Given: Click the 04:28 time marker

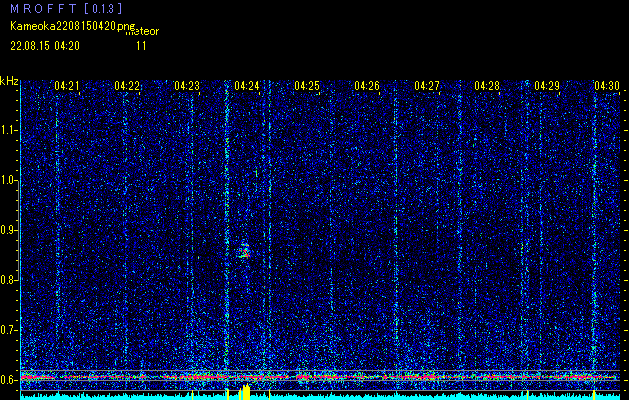Looking at the screenshot, I should (x=487, y=85).
